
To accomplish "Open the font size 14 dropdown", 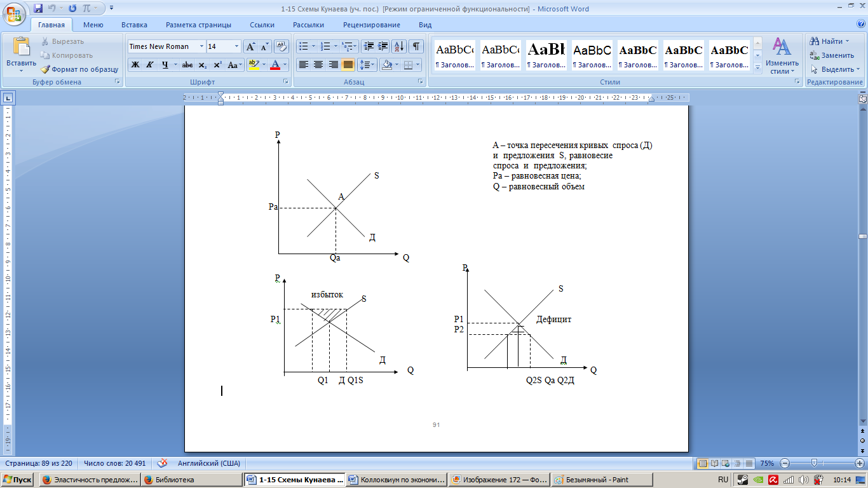I will click(237, 46).
